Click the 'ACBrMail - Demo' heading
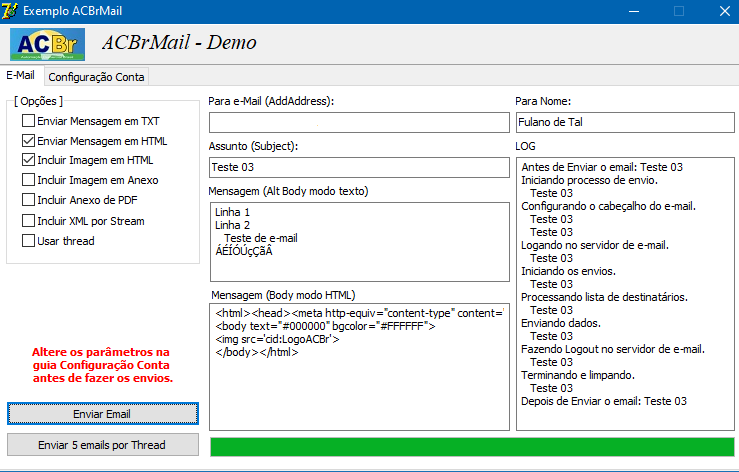This screenshot has height=472, width=739. (x=179, y=43)
